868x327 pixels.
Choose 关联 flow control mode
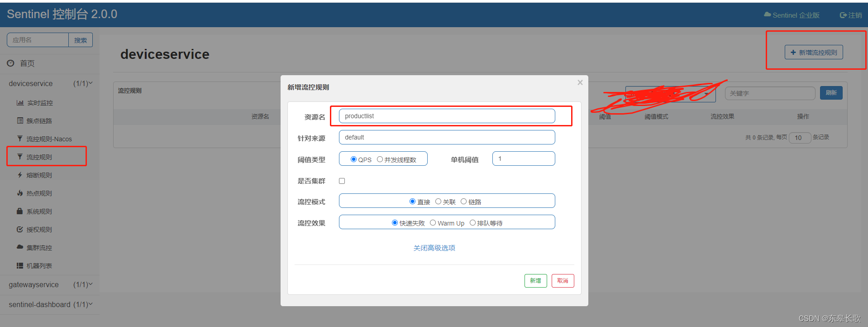click(x=438, y=202)
